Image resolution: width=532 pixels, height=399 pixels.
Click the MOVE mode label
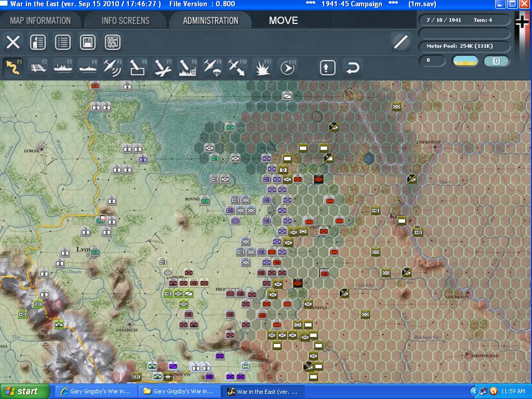(x=283, y=20)
